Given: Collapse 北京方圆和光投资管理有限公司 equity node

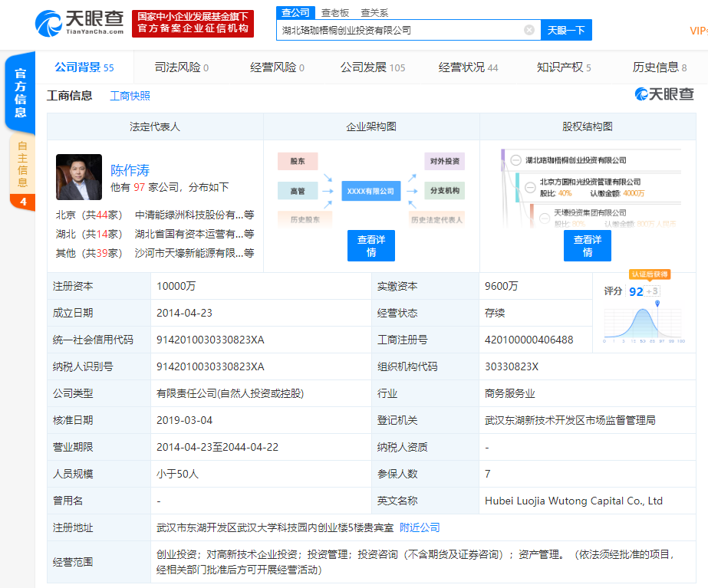Looking at the screenshot, I should pyautogui.click(x=530, y=187).
